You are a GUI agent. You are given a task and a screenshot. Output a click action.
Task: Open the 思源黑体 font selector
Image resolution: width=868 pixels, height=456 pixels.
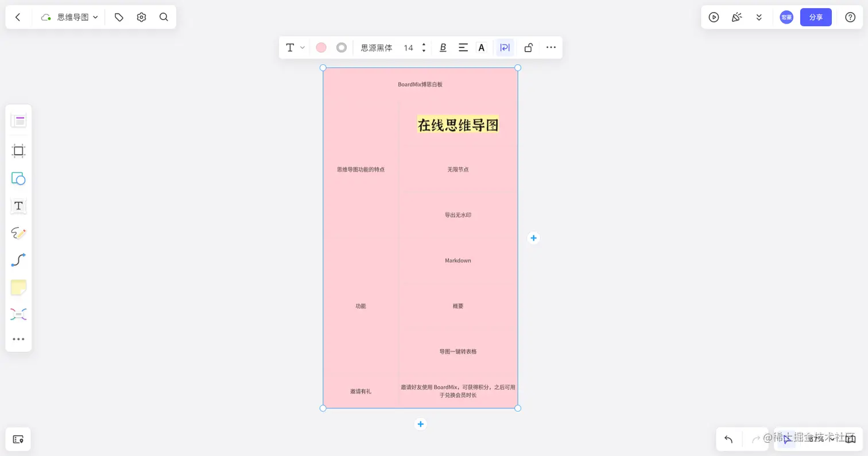coord(377,48)
